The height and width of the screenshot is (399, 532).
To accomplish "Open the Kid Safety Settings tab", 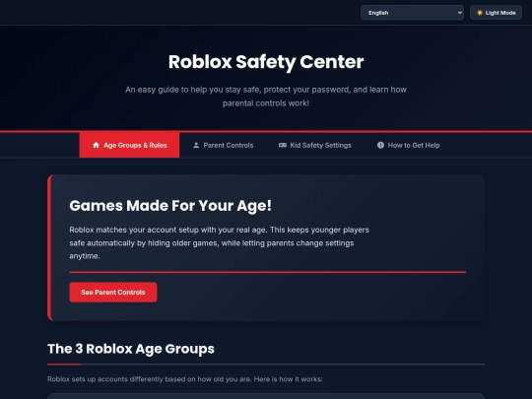I will pyautogui.click(x=315, y=145).
